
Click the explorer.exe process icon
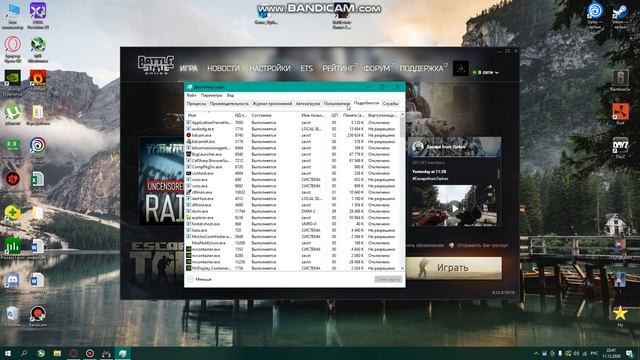(189, 218)
